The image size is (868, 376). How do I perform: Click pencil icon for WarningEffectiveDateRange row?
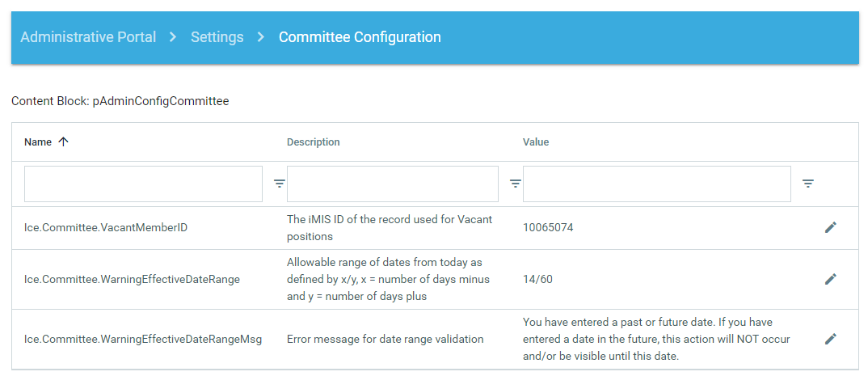pyautogui.click(x=830, y=279)
